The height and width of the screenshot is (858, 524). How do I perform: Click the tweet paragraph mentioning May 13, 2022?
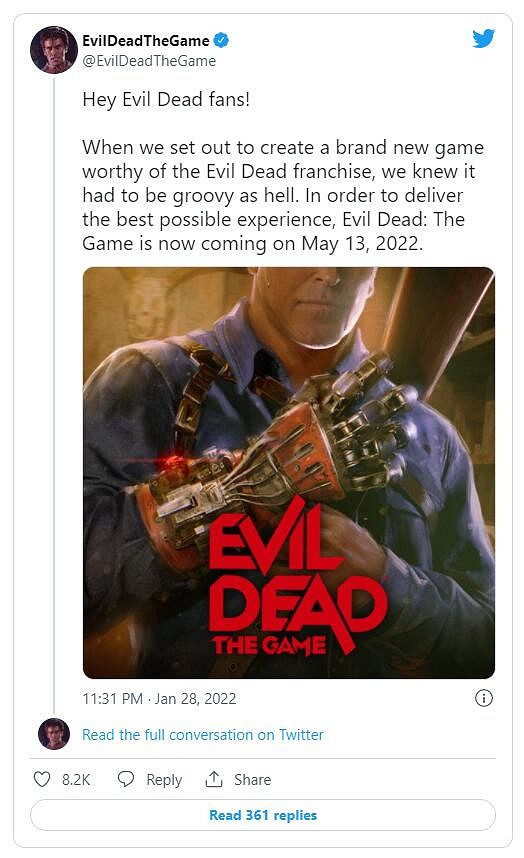click(283, 195)
